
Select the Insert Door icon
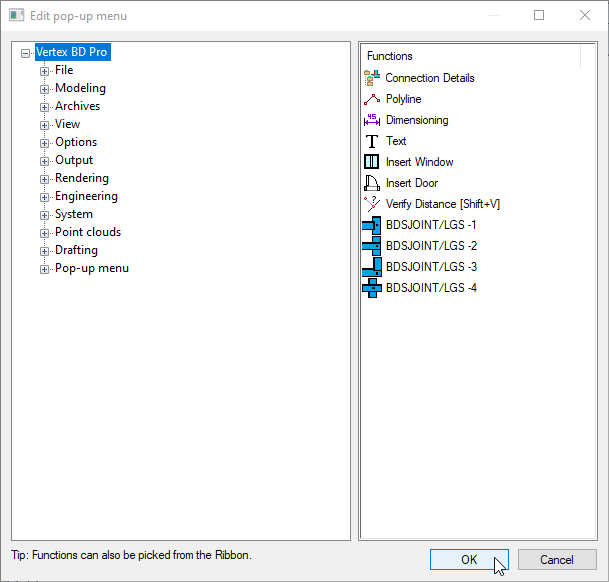point(372,183)
